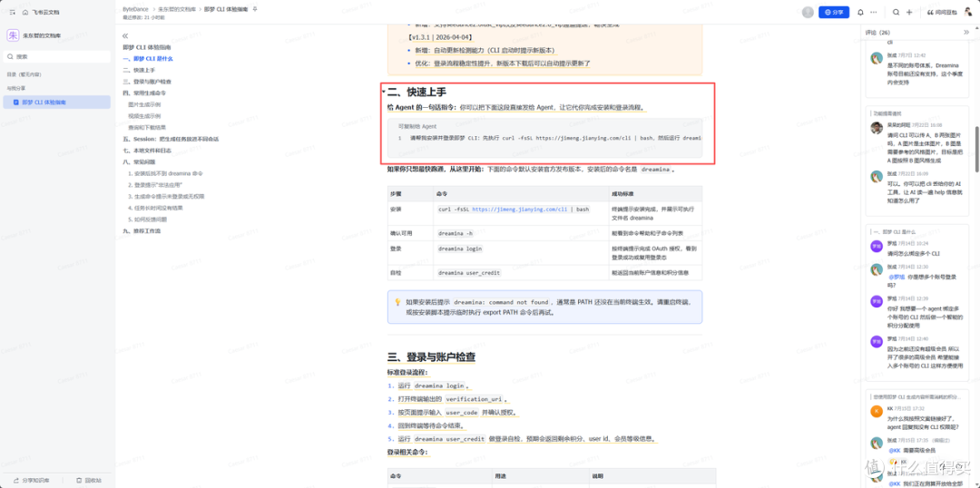Click 张成 avatar on 7月22日 16:09 reply

[877, 176]
